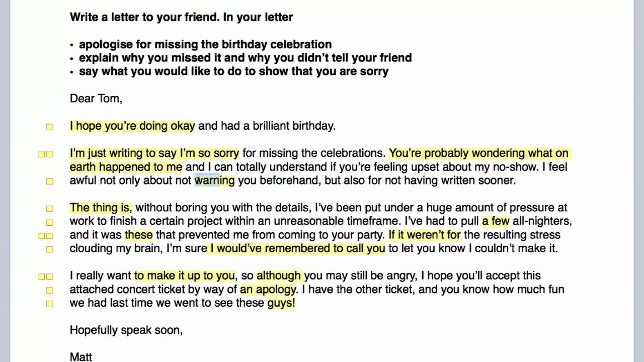Open note marker beside "work to finish" line
This screenshot has width=644, height=362.
coord(49,222)
